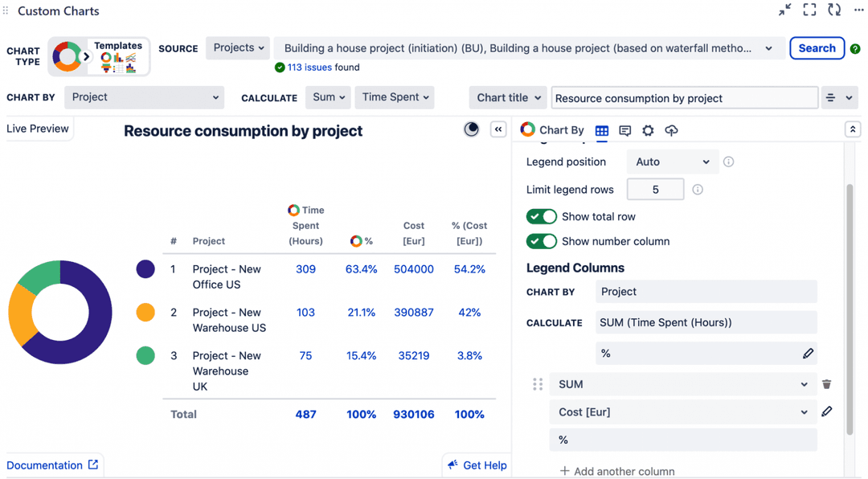
Task: Open the Projects source dropdown
Action: pyautogui.click(x=237, y=48)
